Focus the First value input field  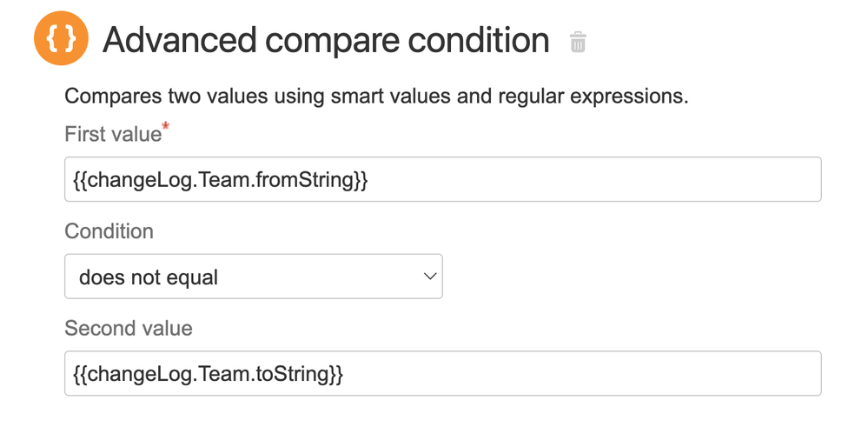coord(443,179)
